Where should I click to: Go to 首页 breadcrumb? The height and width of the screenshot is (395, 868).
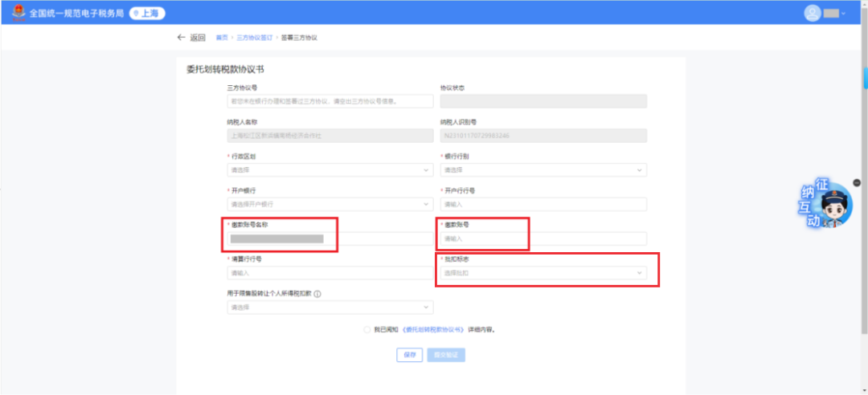[x=222, y=38]
